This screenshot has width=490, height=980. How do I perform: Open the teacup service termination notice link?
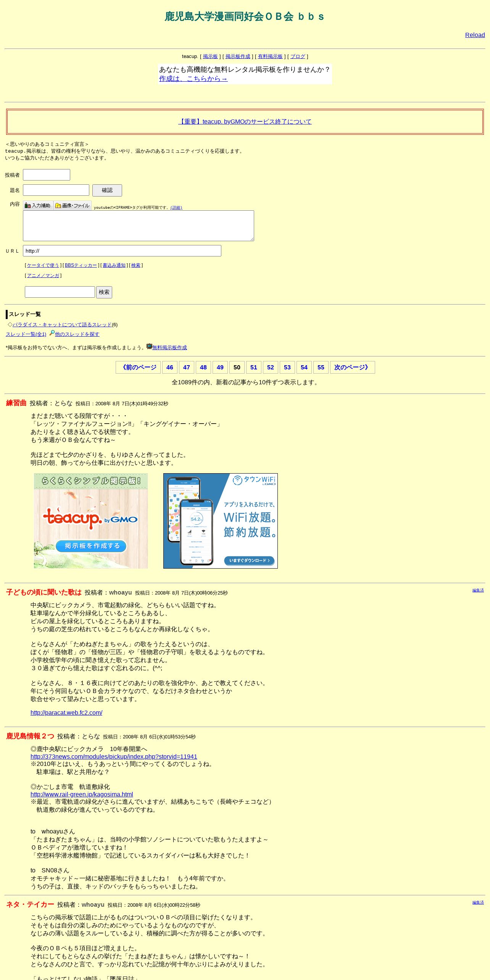245,122
